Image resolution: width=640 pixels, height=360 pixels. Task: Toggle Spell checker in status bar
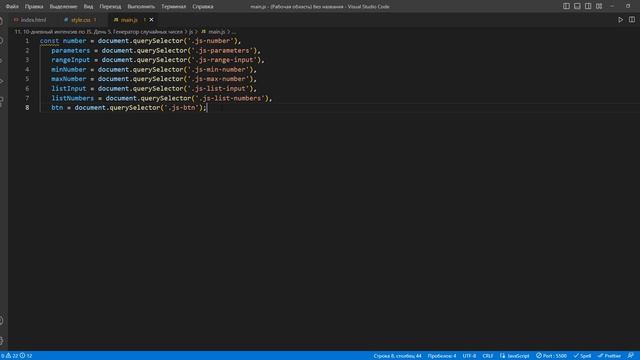[582, 356]
